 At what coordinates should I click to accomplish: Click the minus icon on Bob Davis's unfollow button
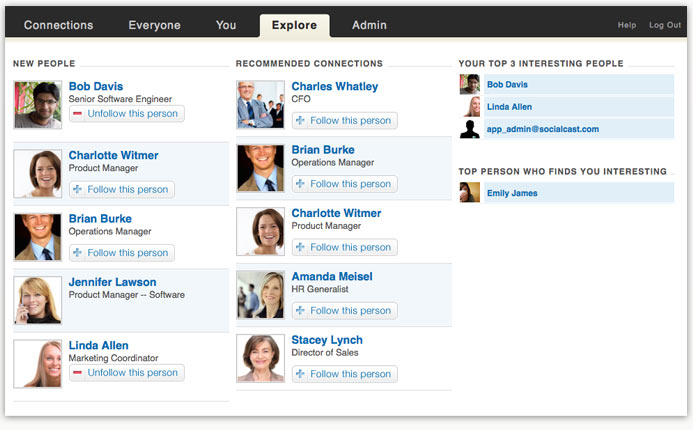(x=77, y=114)
